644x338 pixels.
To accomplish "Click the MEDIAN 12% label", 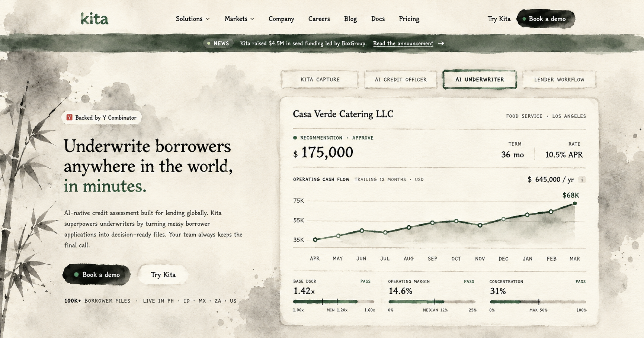I will click(435, 310).
